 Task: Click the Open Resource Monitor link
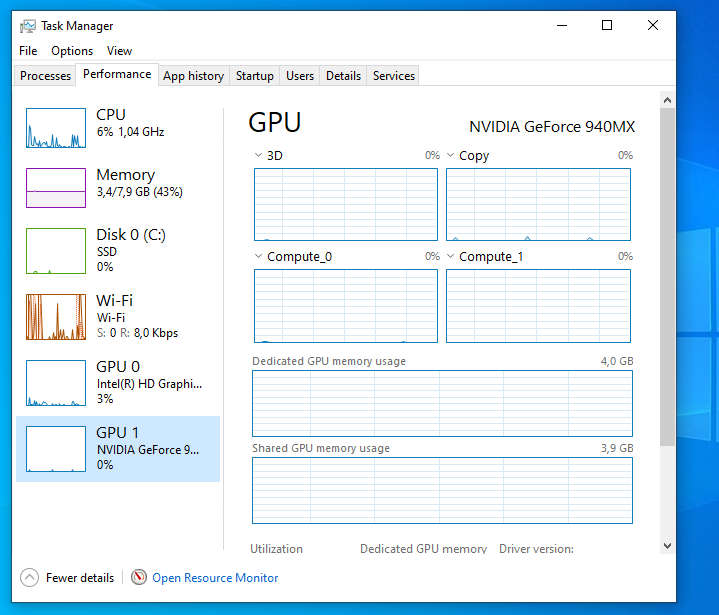coord(215,578)
